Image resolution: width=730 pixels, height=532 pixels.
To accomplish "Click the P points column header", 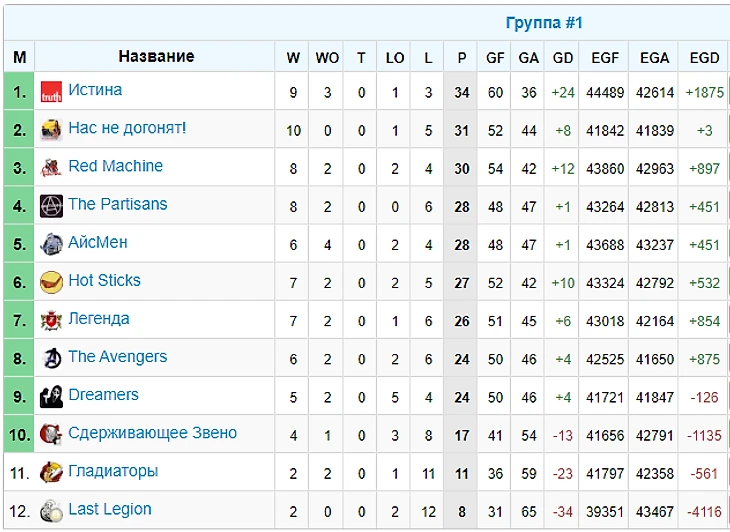I will pyautogui.click(x=461, y=58).
